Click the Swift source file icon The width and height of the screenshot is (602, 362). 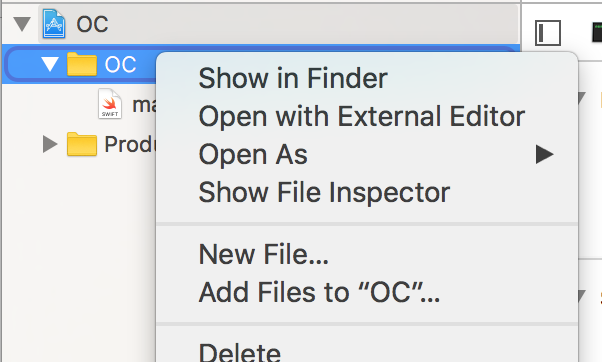point(110,104)
